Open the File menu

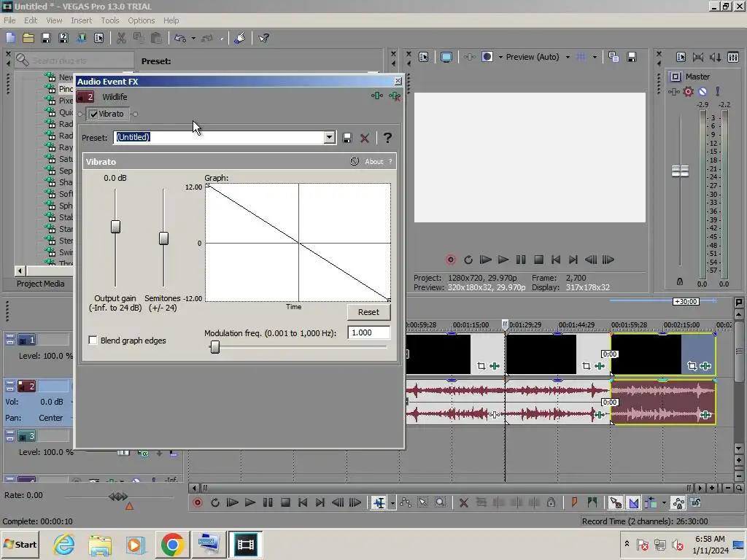tap(9, 20)
